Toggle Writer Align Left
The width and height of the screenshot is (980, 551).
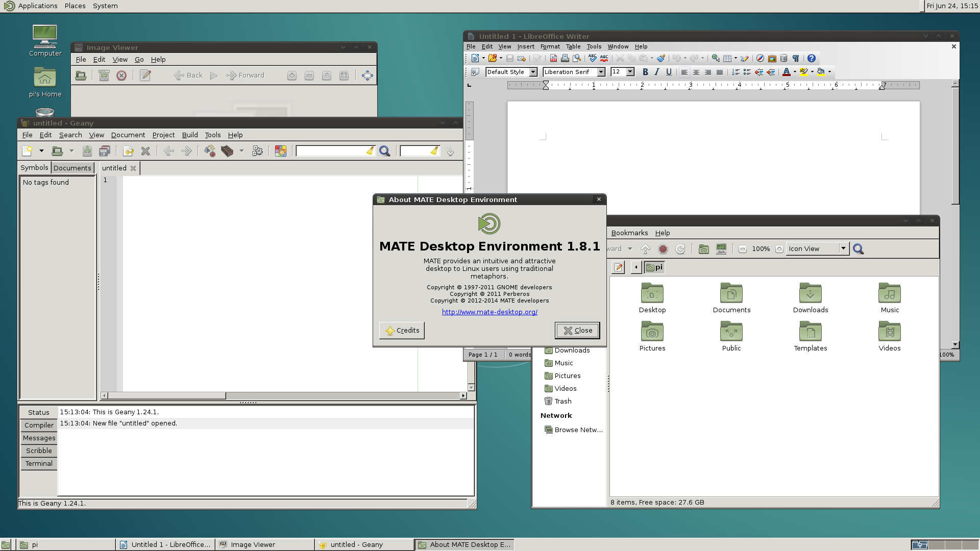pos(684,72)
